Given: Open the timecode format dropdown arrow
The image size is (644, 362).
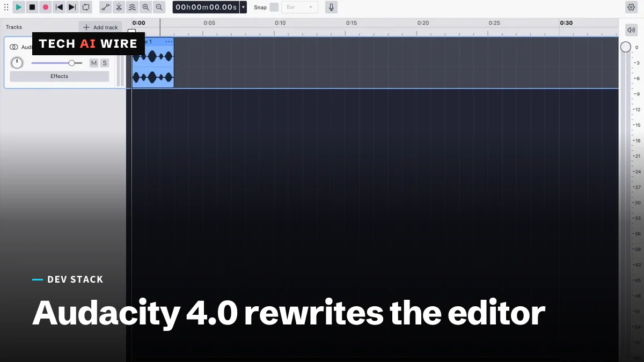Looking at the screenshot, I should [x=243, y=7].
